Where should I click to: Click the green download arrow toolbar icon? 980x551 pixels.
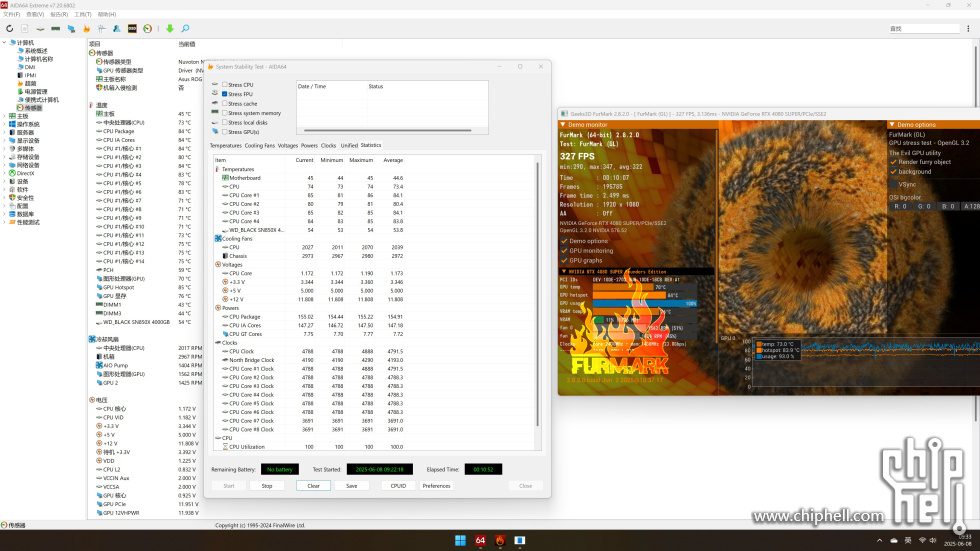tap(169, 29)
